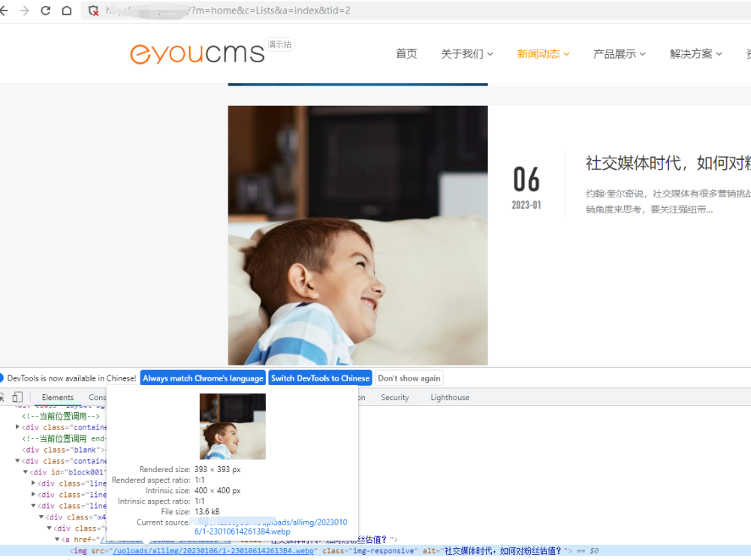The image size is (751, 560).
Task: Expand chevron beside 产品展示
Action: point(643,54)
